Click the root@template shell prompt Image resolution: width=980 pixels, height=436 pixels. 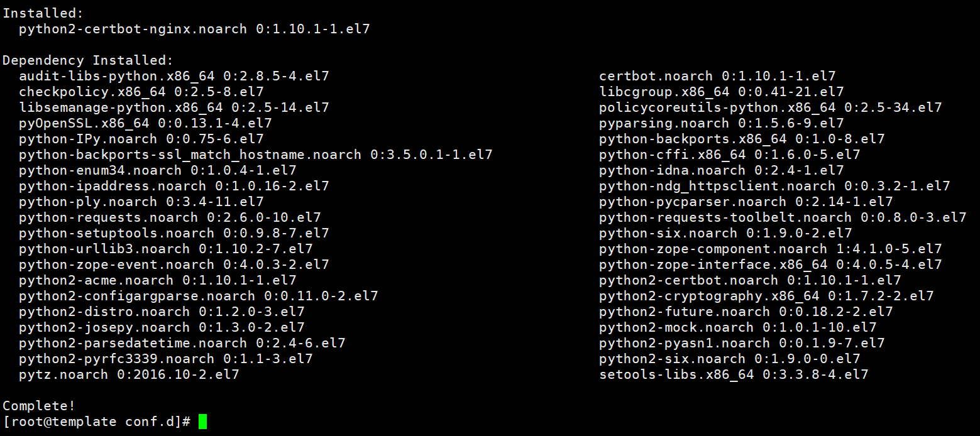click(96, 422)
